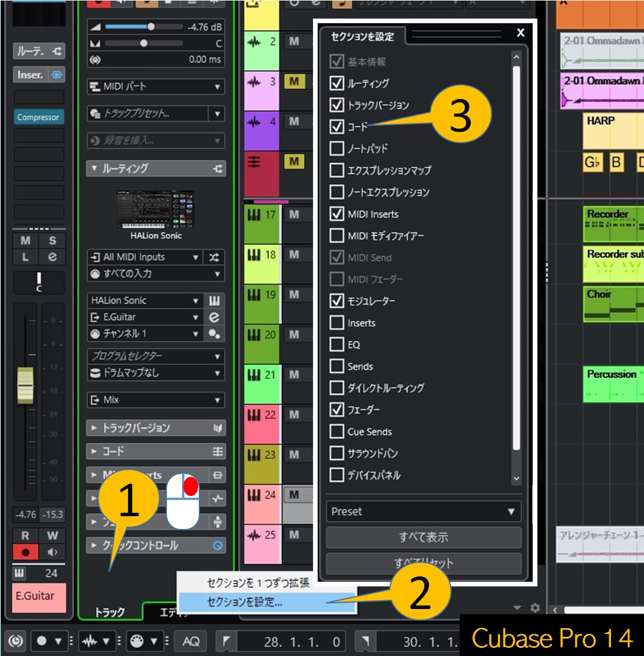Image resolution: width=644 pixels, height=656 pixels.
Task: Click the bottom-left transport clock icon
Action: [x=16, y=641]
